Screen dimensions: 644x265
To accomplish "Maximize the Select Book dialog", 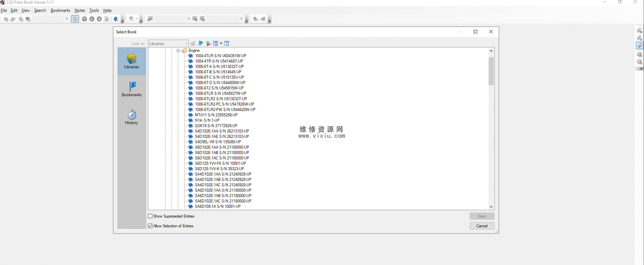I will click(475, 32).
